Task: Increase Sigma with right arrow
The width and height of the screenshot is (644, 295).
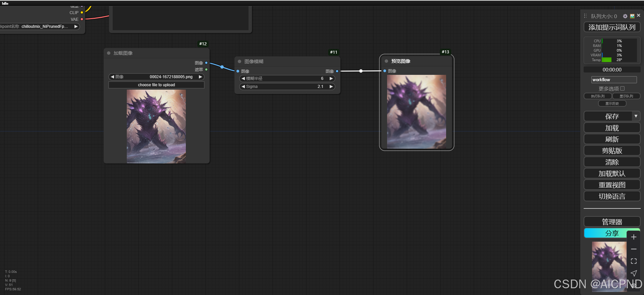Action: [331, 87]
